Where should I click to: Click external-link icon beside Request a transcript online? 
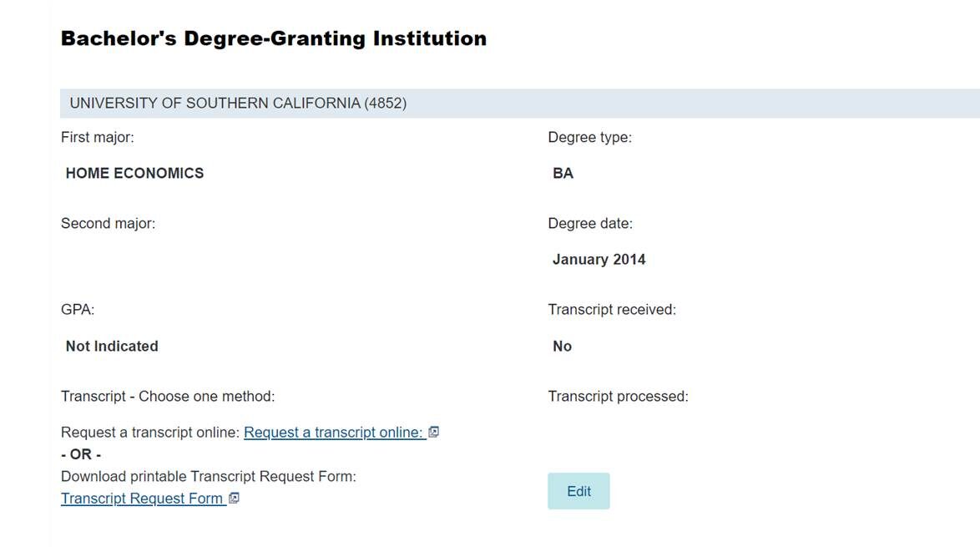coord(434,433)
